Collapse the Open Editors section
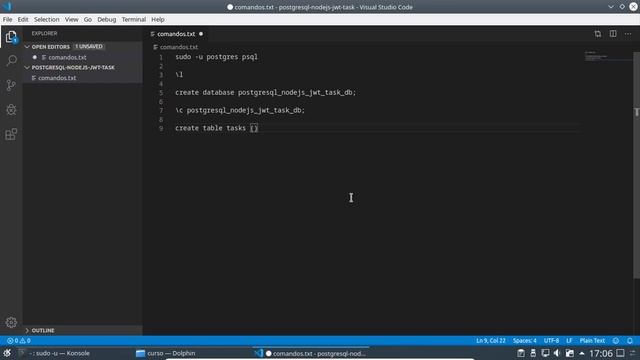The image size is (640, 360). tap(27, 47)
